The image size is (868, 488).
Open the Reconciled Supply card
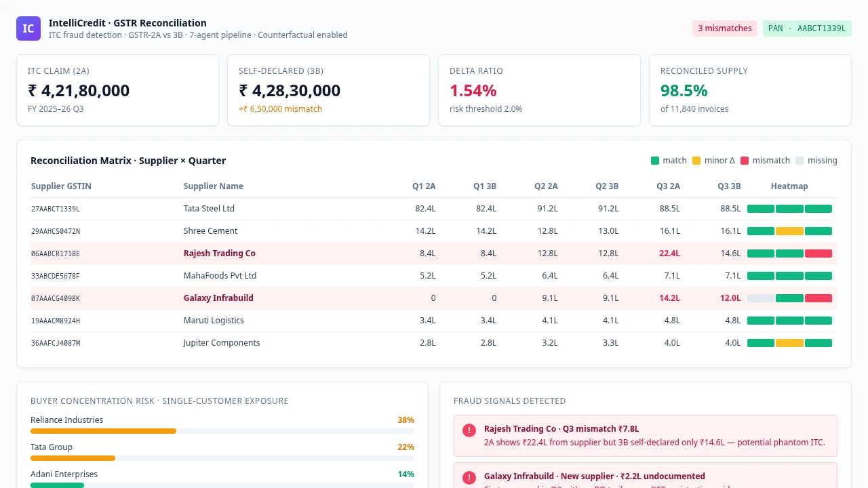tap(750, 90)
